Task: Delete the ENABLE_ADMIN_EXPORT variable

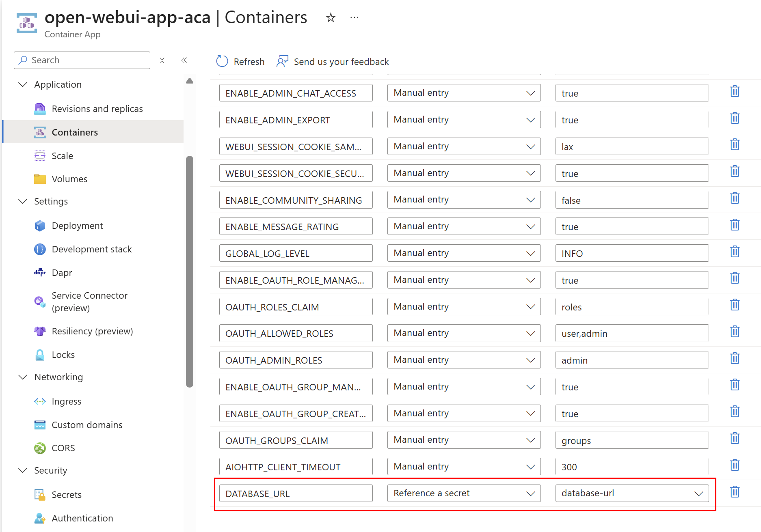Action: [735, 118]
